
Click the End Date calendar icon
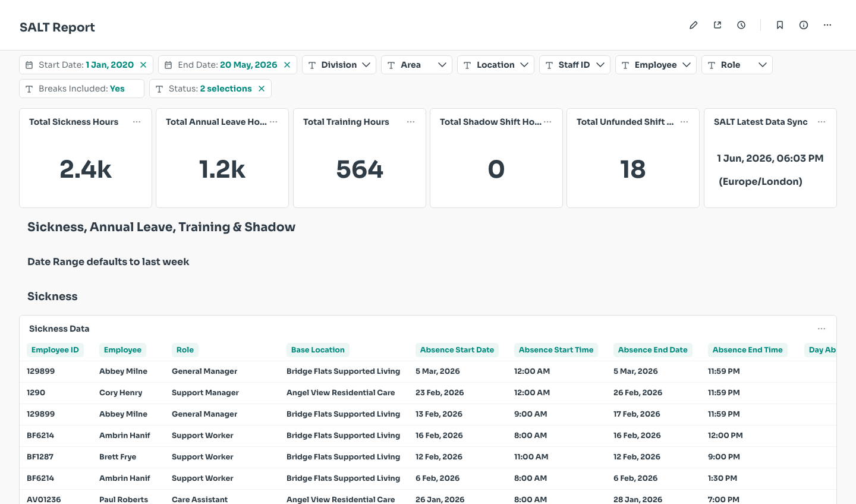click(168, 65)
